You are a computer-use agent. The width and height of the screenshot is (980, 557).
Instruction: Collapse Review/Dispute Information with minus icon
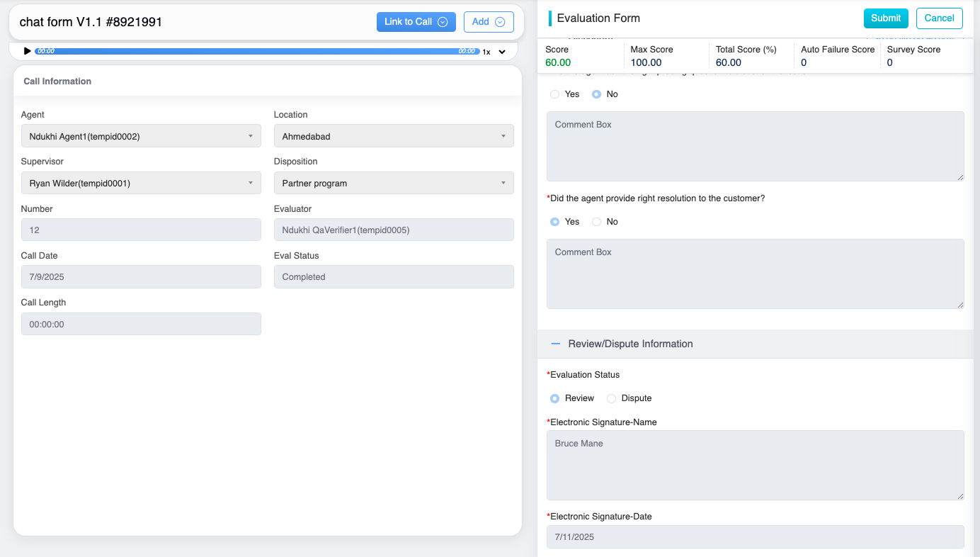[556, 344]
